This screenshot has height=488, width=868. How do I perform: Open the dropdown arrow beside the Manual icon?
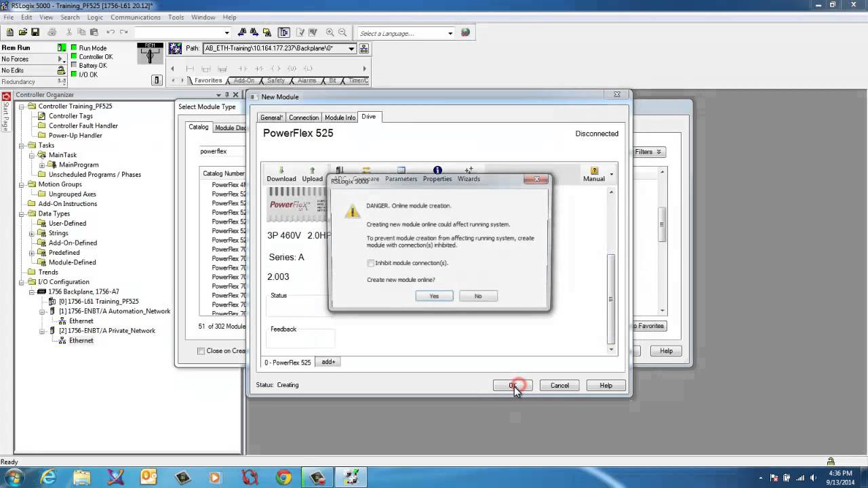pos(611,175)
